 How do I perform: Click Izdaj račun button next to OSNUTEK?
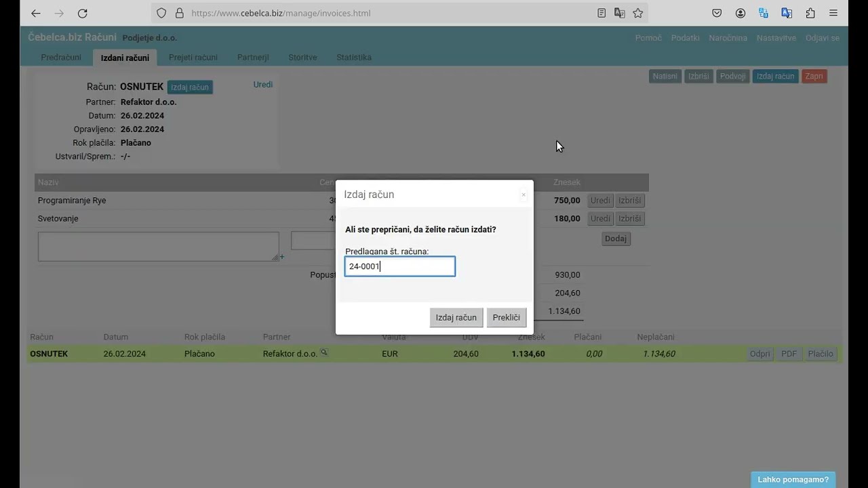(x=190, y=87)
